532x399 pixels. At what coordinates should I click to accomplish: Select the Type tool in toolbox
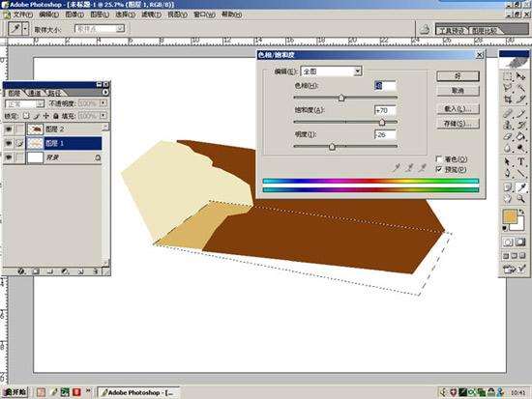pyautogui.click(x=520, y=161)
